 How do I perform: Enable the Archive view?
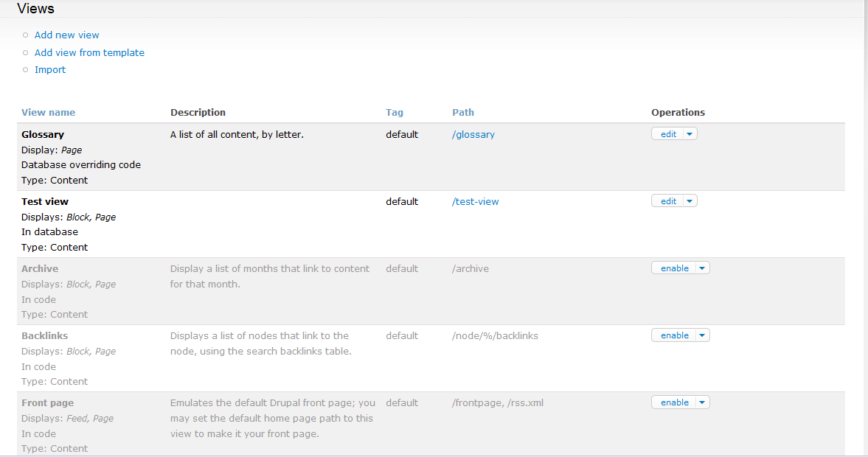[674, 268]
